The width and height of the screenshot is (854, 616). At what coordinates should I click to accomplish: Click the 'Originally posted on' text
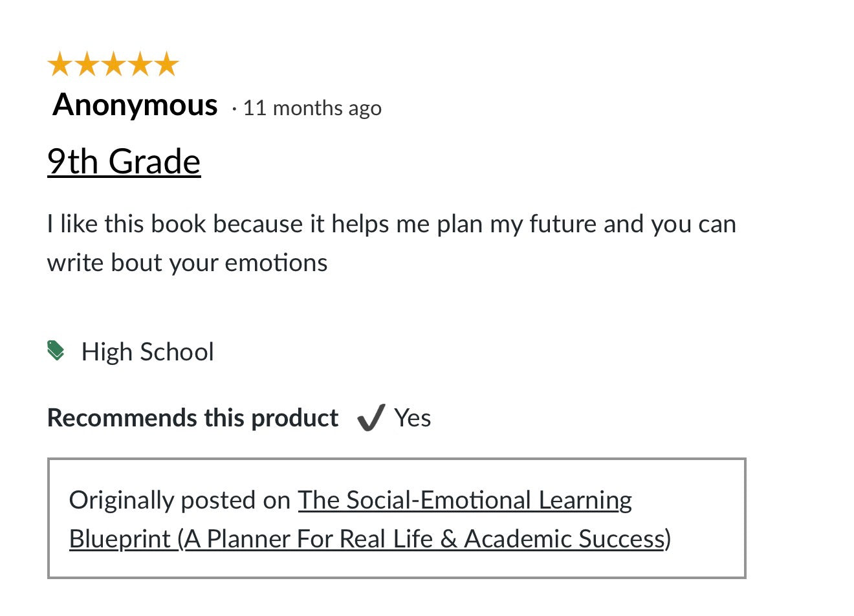point(179,500)
